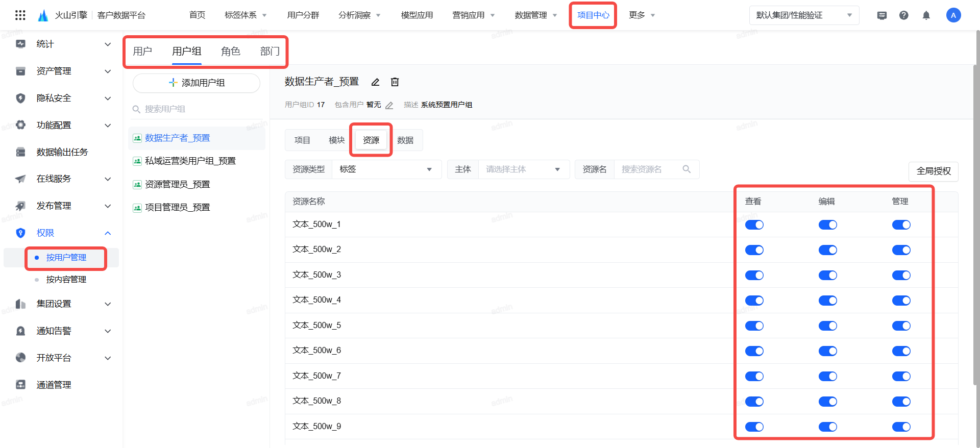980x448 pixels.
Task: Open the 请选择主体 dropdown
Action: coord(524,169)
